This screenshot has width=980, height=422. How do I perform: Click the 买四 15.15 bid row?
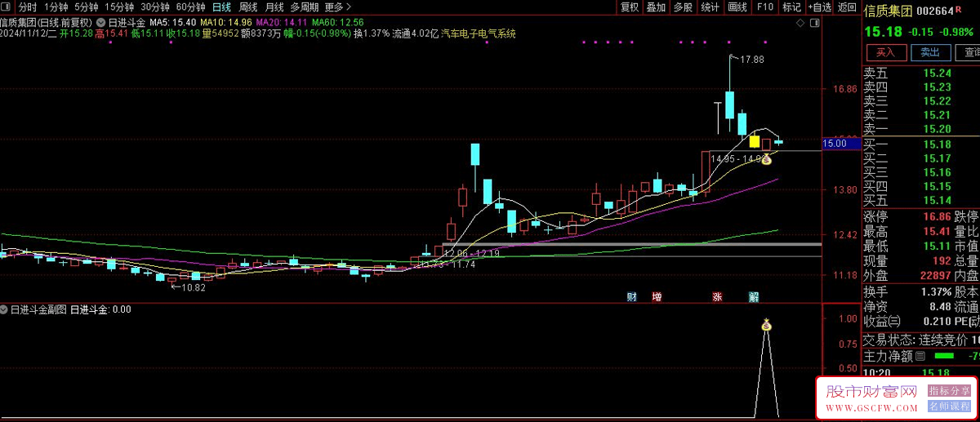point(921,186)
